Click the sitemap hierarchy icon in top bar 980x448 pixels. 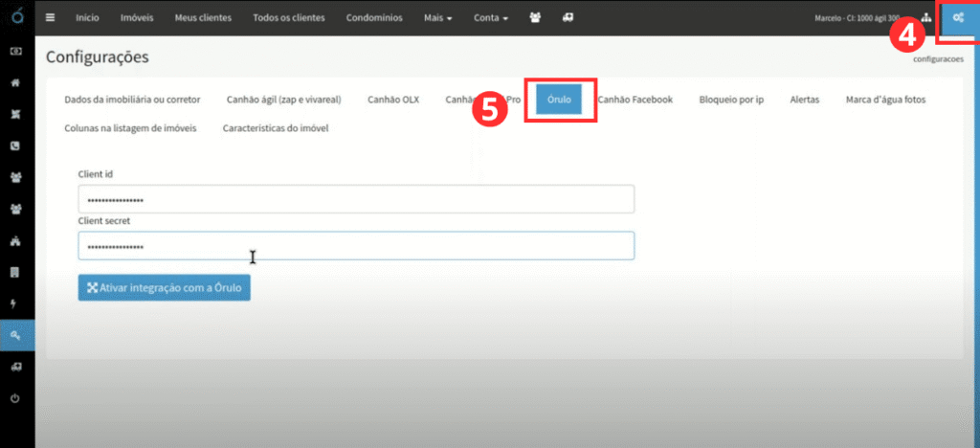[x=925, y=18]
